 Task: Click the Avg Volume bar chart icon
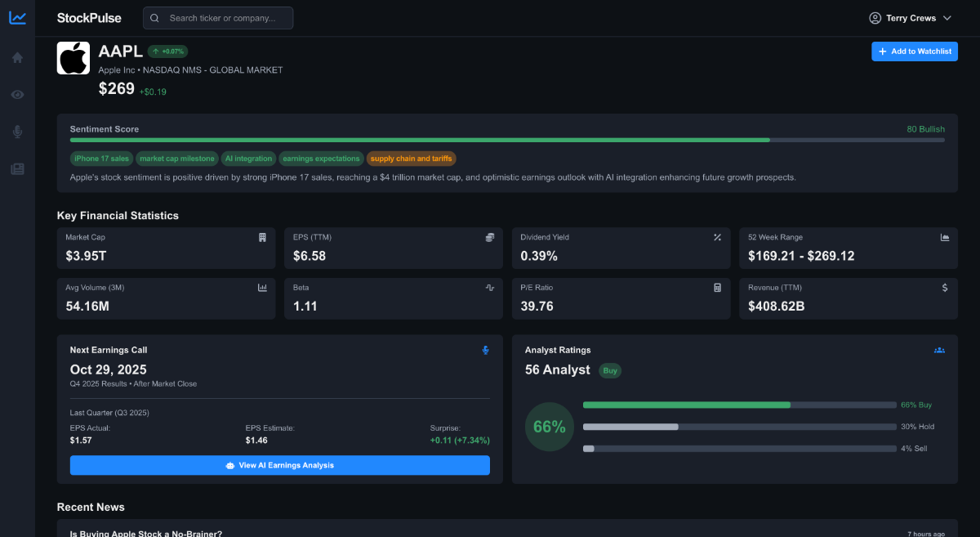(x=262, y=288)
